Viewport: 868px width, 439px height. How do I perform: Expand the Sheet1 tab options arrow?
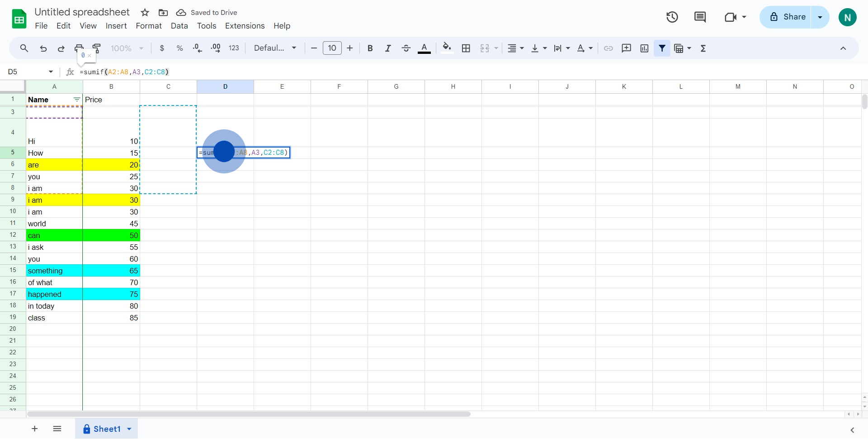coord(129,429)
